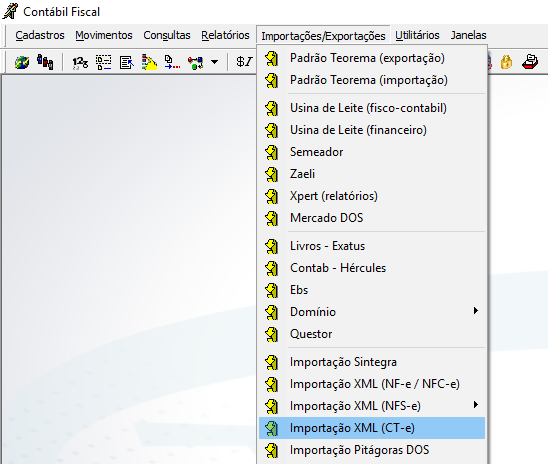Screen dimensions: 548x464
Task: Select the Ebs menu entry
Action: (372, 290)
